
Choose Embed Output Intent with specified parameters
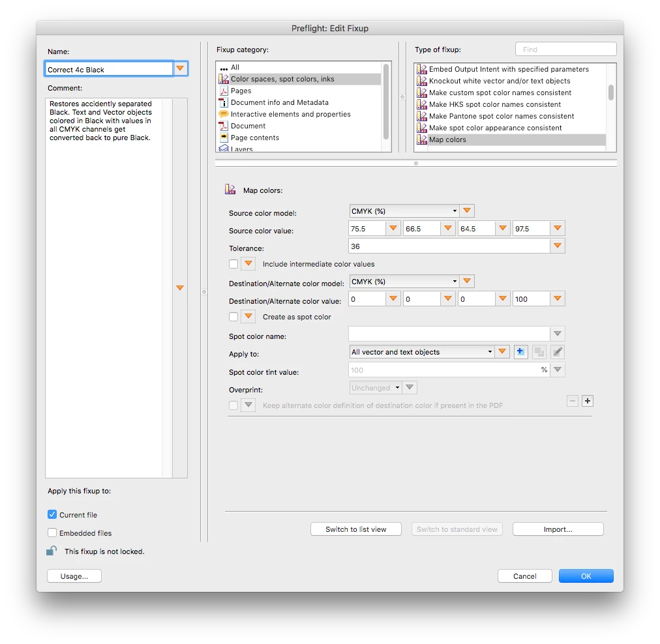510,69
